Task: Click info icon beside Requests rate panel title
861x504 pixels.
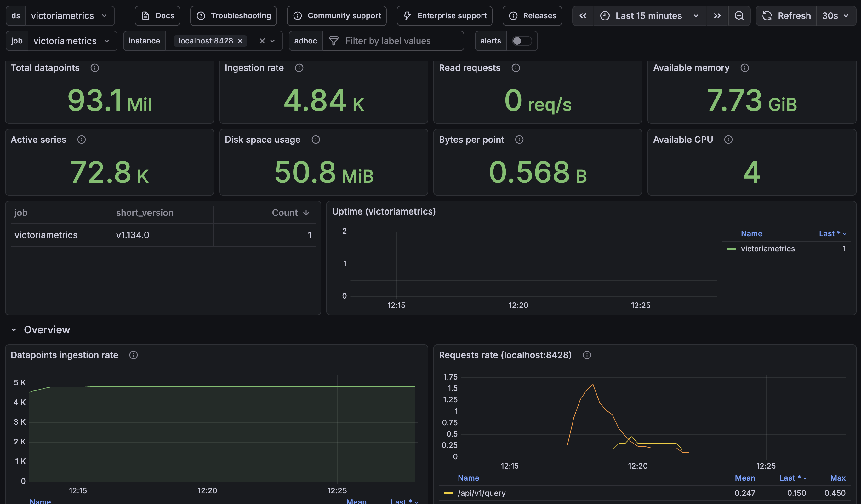Action: point(587,355)
